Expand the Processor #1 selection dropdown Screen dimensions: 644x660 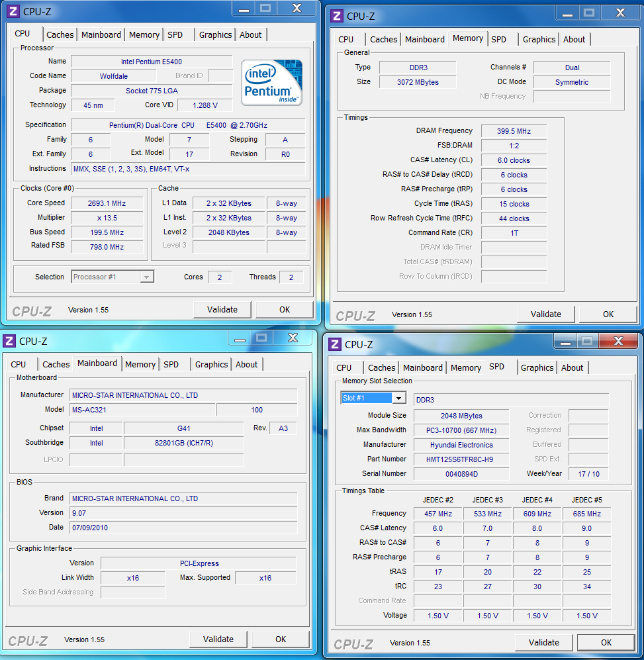click(x=147, y=277)
